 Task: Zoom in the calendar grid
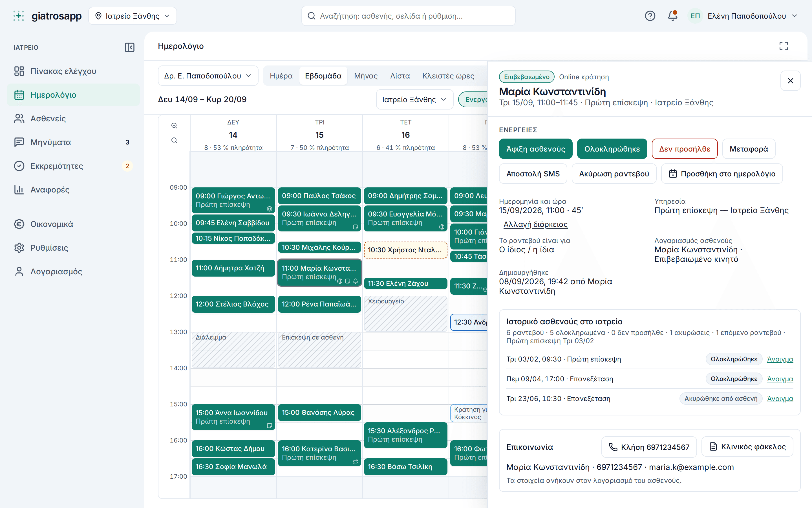point(174,126)
